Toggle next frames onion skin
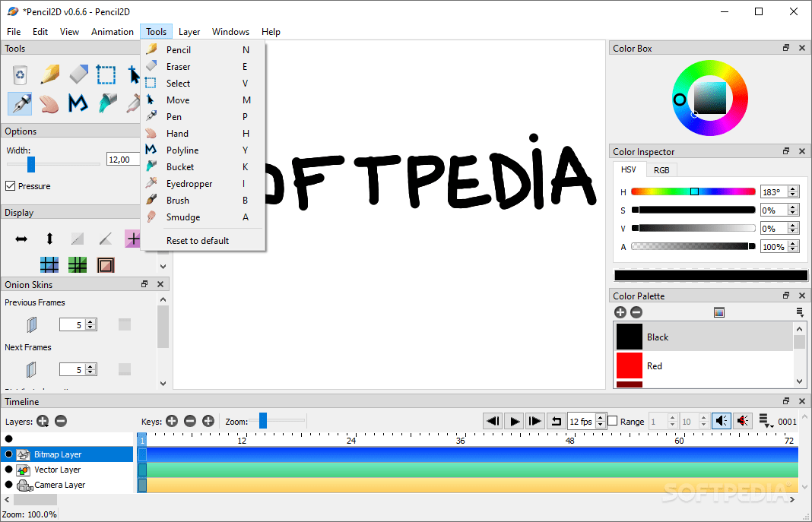Screen dimensions: 812x522 point(32,369)
